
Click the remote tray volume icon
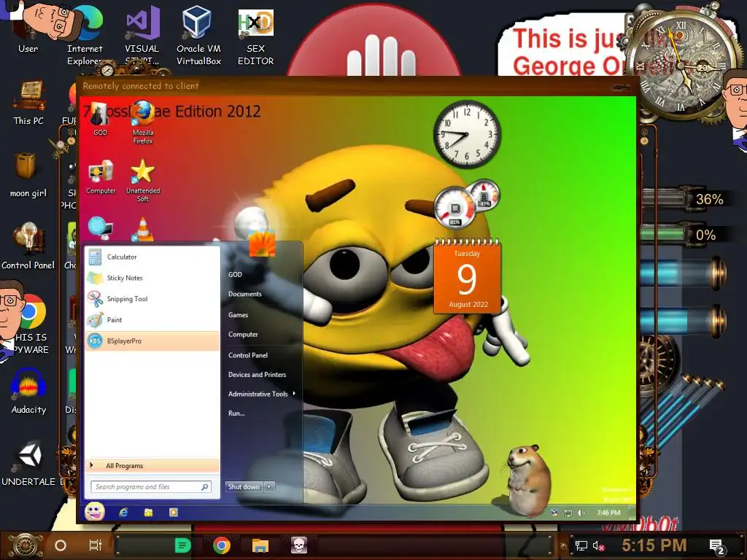coord(581,513)
